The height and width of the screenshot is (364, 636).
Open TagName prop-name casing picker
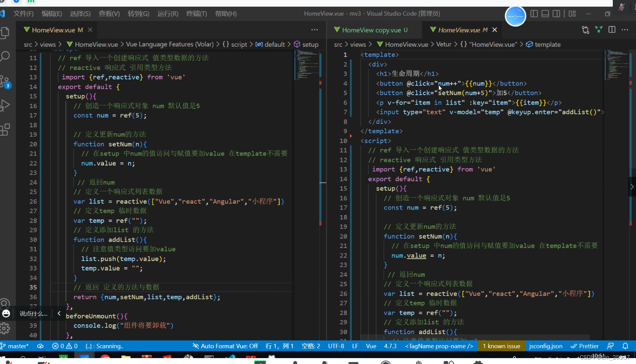click(439, 346)
